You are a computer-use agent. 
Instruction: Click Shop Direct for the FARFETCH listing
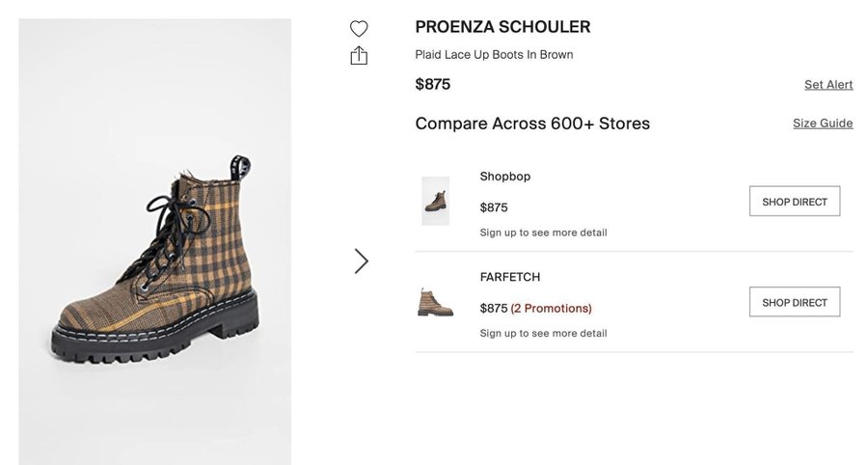click(x=795, y=302)
